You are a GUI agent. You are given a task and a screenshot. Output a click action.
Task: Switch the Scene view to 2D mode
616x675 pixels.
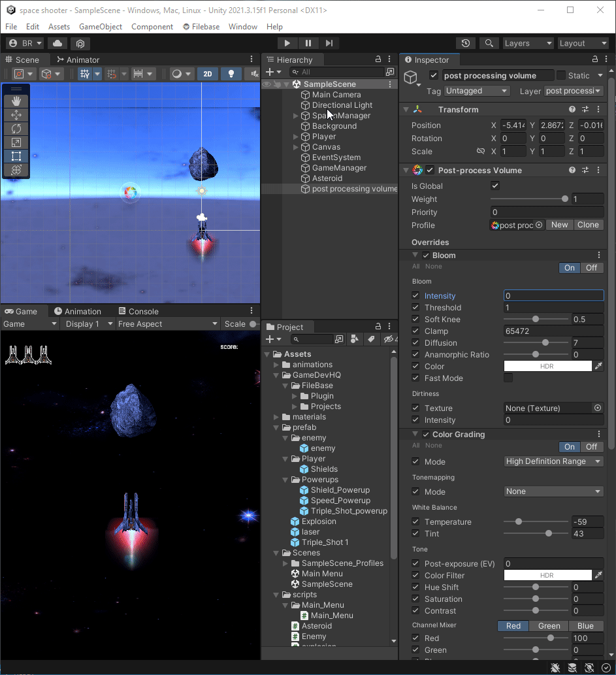208,74
